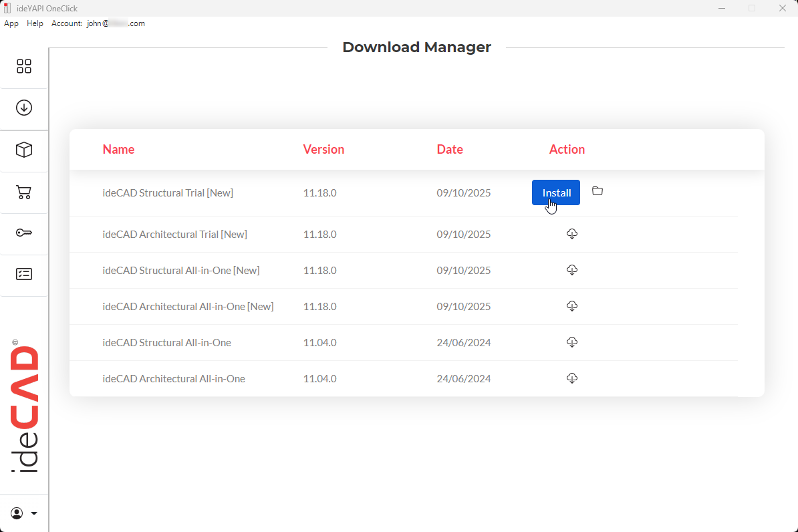Select the ideCAD Architectural All-in-One row name
Viewport: 798px width, 532px height.
(174, 379)
